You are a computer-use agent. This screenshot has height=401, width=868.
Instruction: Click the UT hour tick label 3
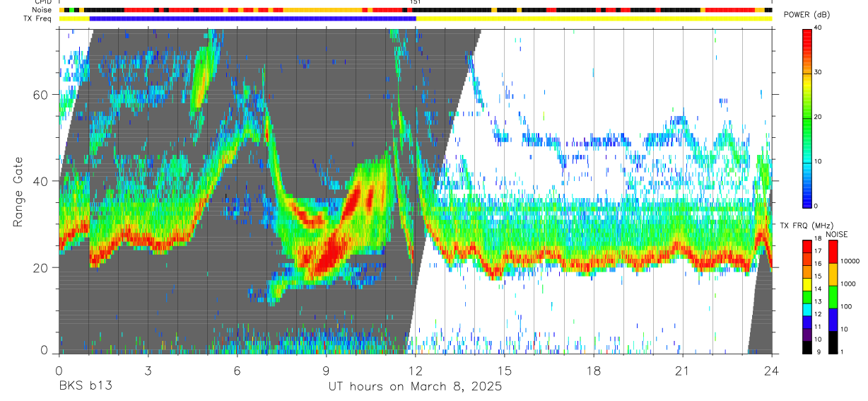(148, 371)
